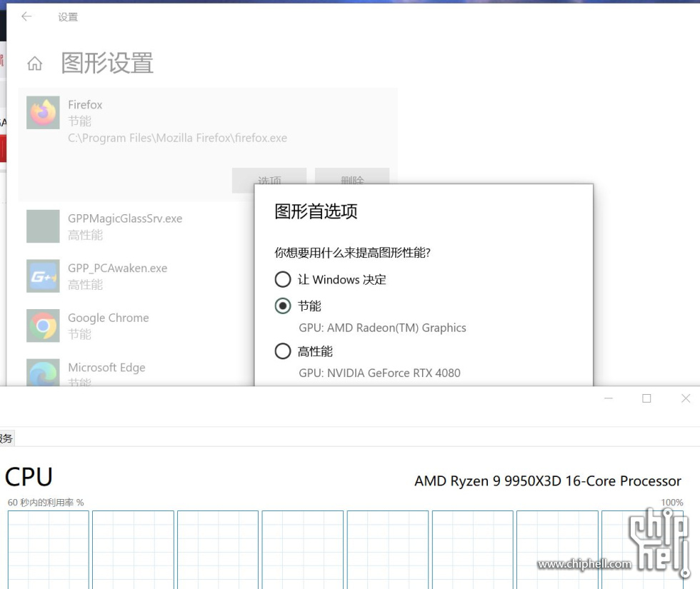This screenshot has height=589, width=700.
Task: Click the Google Chrome icon
Action: (x=43, y=326)
